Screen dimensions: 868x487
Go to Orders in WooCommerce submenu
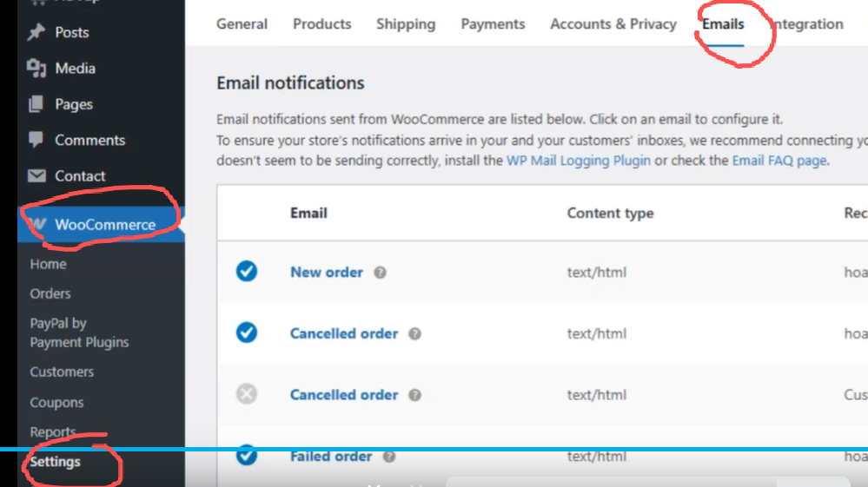50,293
